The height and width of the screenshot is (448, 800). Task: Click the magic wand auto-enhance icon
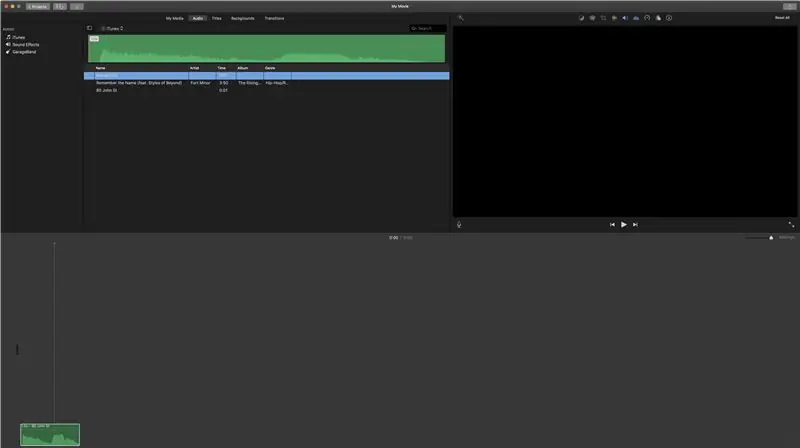pos(461,18)
